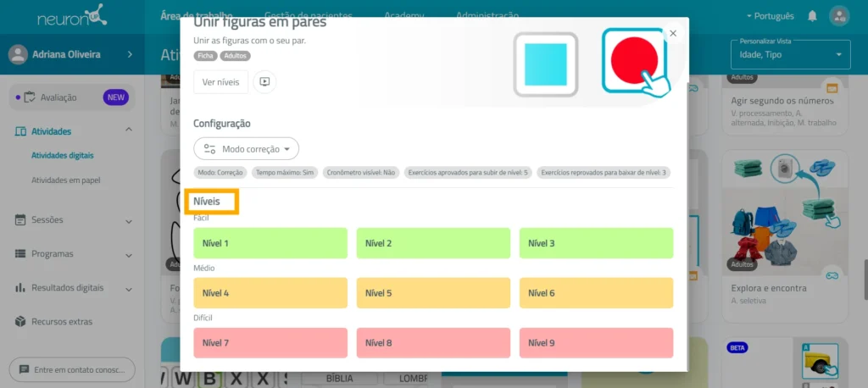The width and height of the screenshot is (868, 388).
Task: Click the Tempo máximo: Sim chip
Action: [285, 173]
